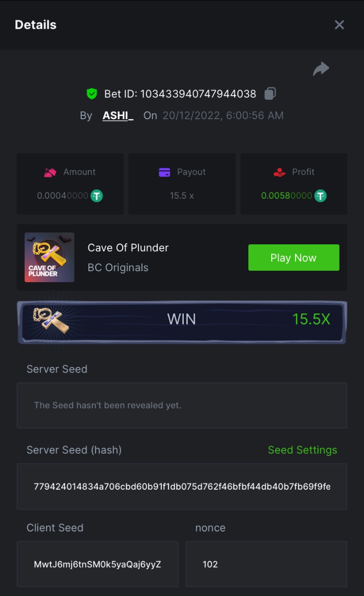Click the nonce field showing 102
The image size is (364, 596).
[x=266, y=564]
